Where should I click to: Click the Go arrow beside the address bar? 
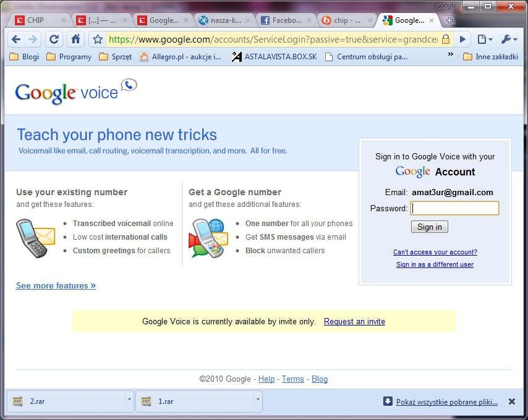point(462,38)
